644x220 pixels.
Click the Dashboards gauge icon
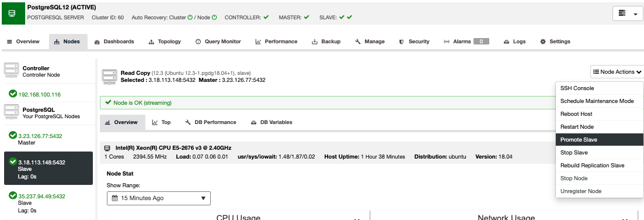[98, 42]
